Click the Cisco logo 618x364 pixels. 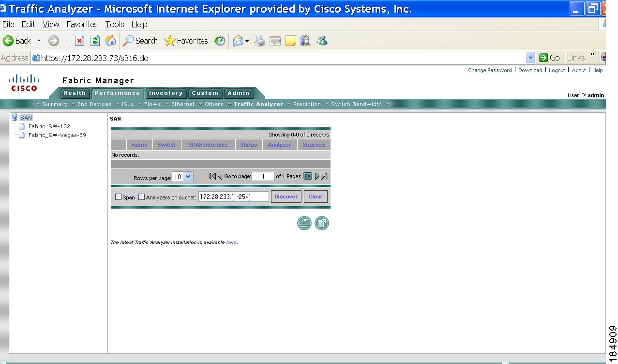(24, 83)
